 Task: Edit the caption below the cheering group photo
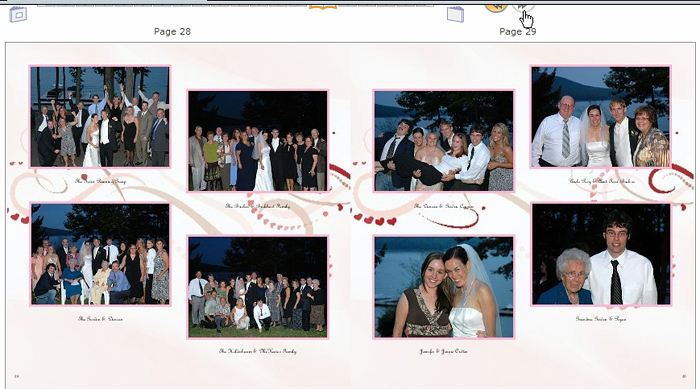(100, 181)
